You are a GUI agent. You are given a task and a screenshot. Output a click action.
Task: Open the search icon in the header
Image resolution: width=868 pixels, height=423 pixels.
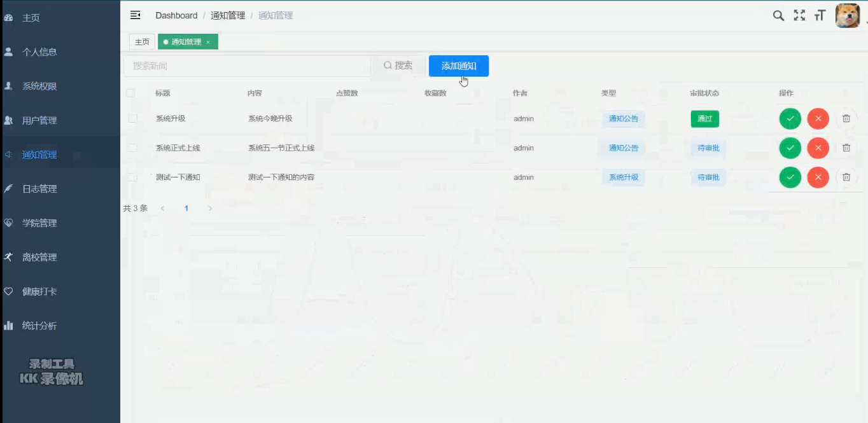(778, 15)
